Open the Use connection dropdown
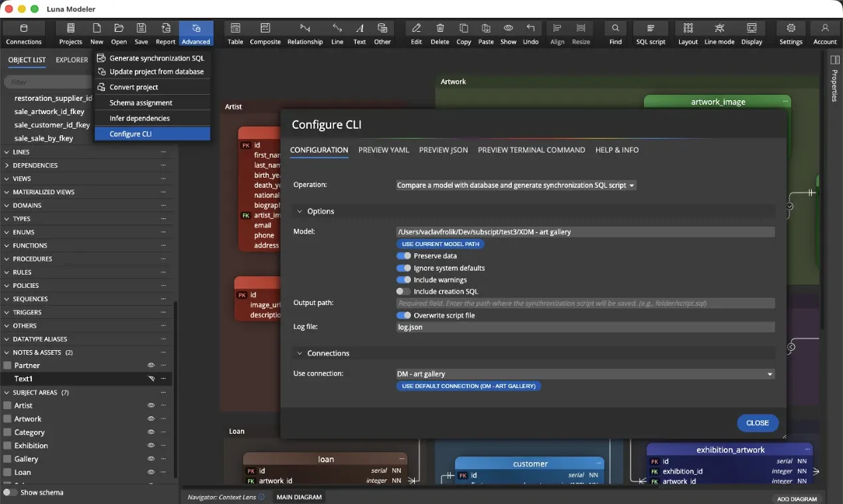 pos(585,374)
